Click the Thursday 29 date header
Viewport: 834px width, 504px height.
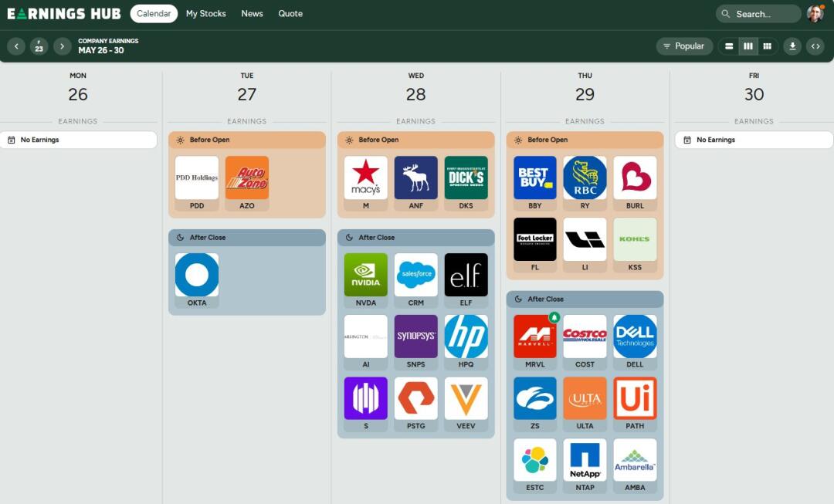click(x=585, y=88)
